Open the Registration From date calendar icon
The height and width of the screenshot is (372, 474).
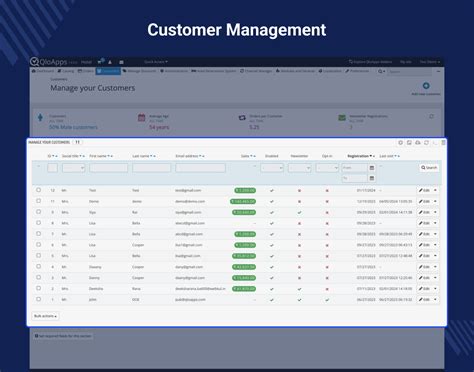(372, 168)
